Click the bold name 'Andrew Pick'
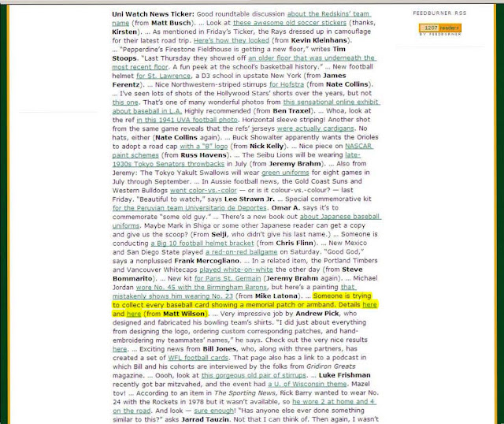This screenshot has height=424, width=504. coord(317,314)
